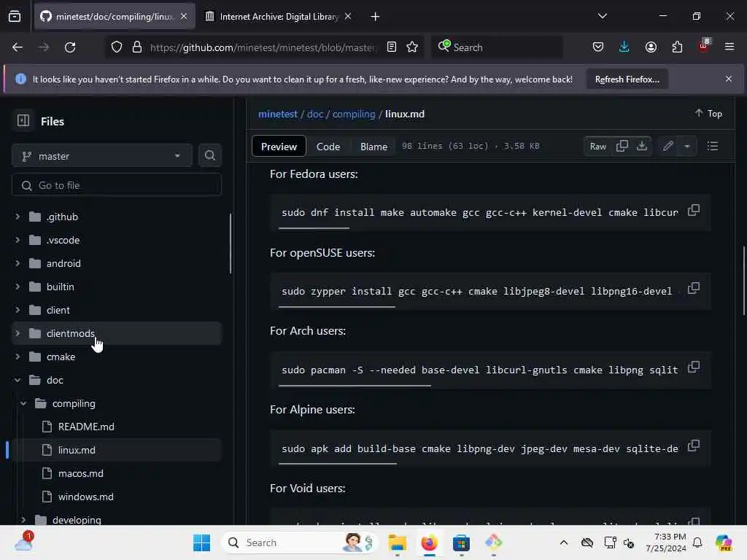Open the extensions puzzle icon

tap(677, 47)
